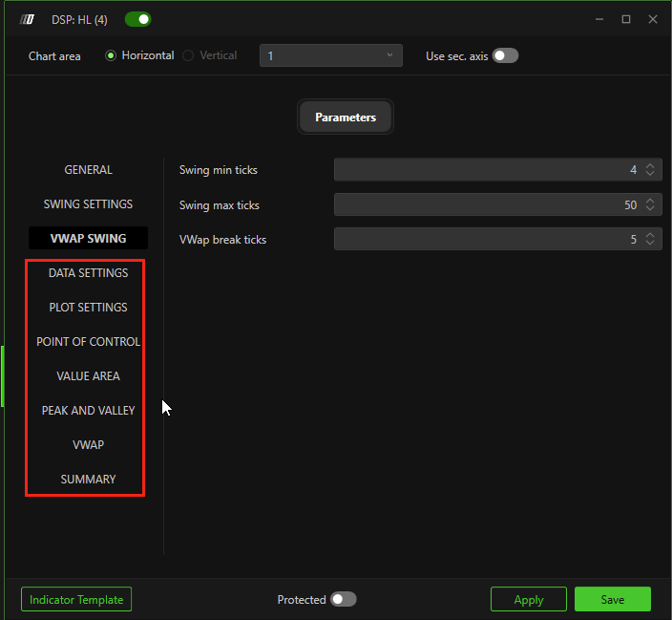Open the GENERAL settings section

point(88,170)
